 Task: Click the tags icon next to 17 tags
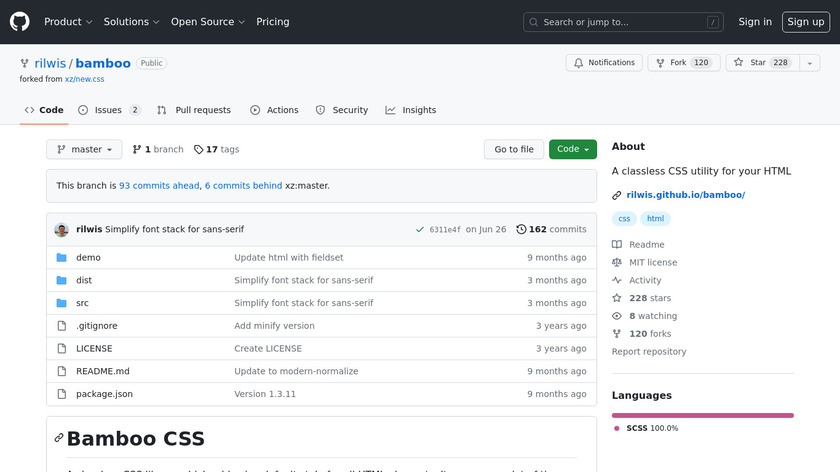(x=199, y=149)
